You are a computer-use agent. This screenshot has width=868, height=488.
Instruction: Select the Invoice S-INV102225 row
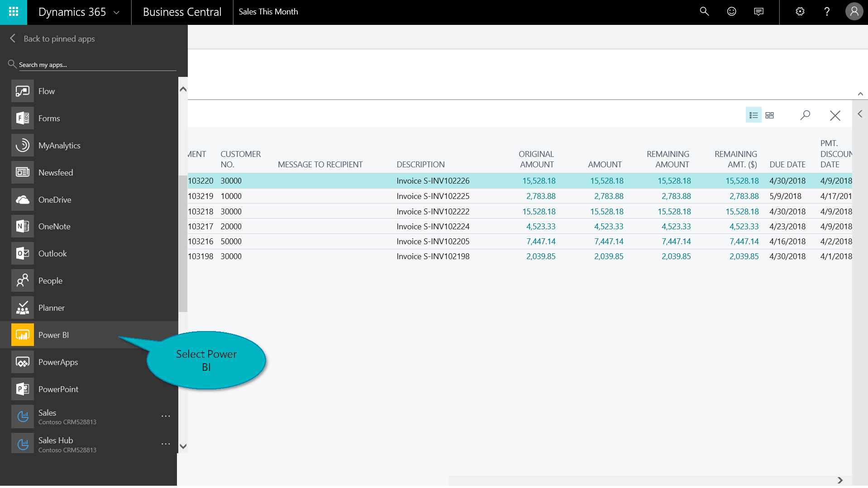[433, 196]
